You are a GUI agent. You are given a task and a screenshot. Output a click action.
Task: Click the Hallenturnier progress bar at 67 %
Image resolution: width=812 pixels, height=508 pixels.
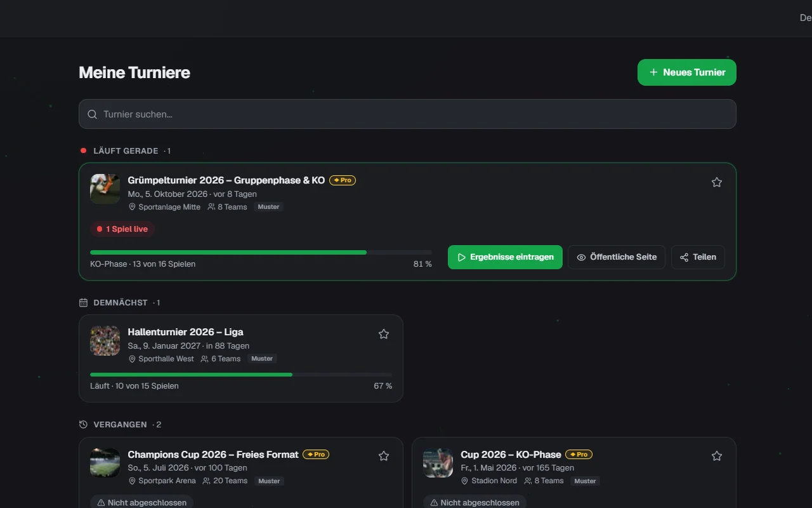coord(241,375)
